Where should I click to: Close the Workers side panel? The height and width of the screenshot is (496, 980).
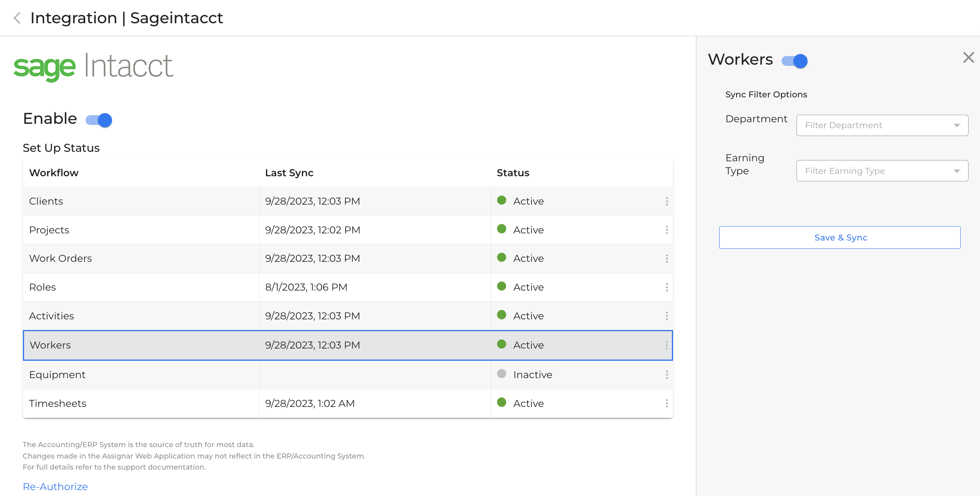point(968,58)
